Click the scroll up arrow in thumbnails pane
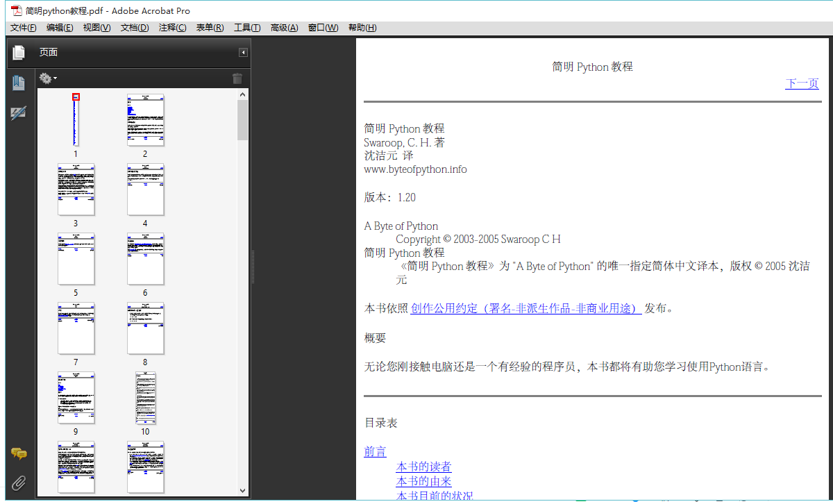The height and width of the screenshot is (504, 833). (x=242, y=94)
